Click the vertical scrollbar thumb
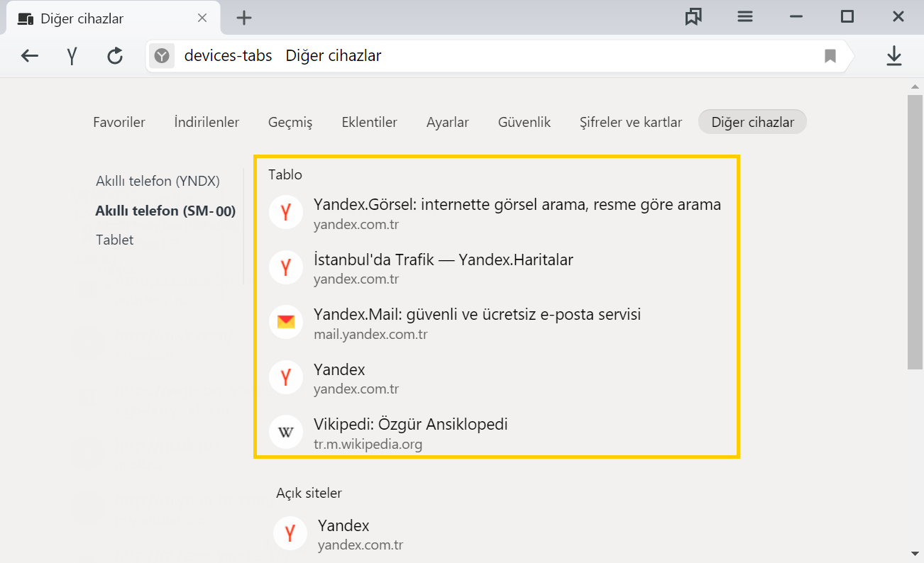This screenshot has width=924, height=563. [x=915, y=231]
